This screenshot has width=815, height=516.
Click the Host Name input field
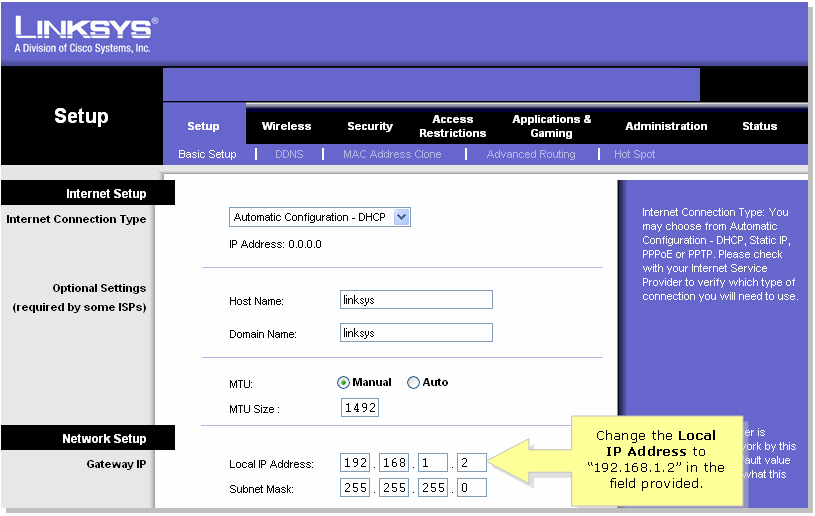[x=416, y=300]
